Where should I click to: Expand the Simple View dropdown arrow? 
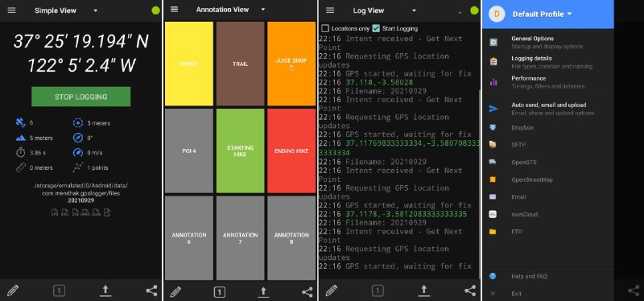pyautogui.click(x=95, y=10)
